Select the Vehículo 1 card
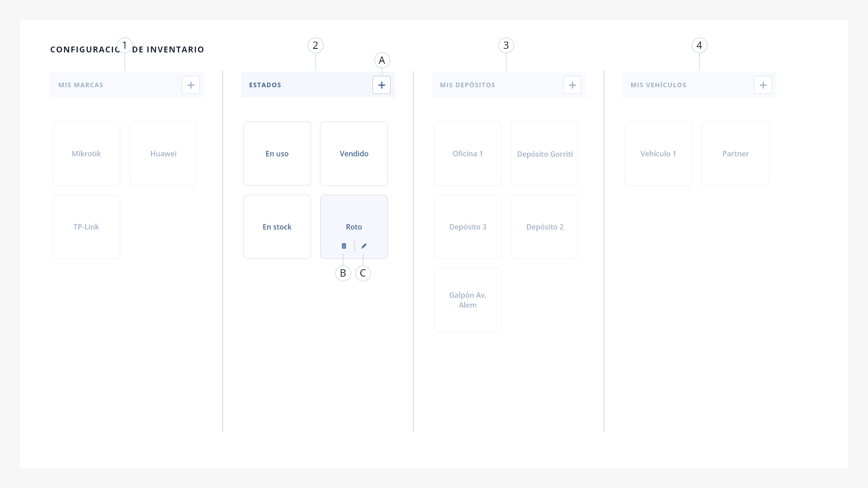Screen dimensions: 868x488 tap(659, 154)
